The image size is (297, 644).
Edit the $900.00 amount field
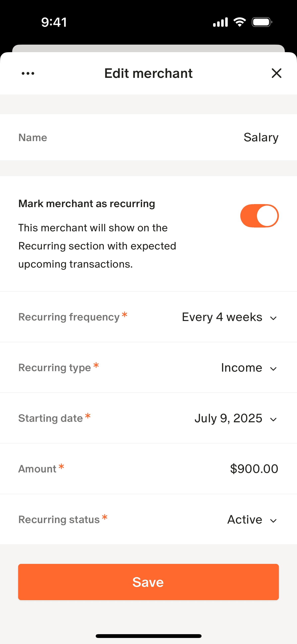[254, 469]
